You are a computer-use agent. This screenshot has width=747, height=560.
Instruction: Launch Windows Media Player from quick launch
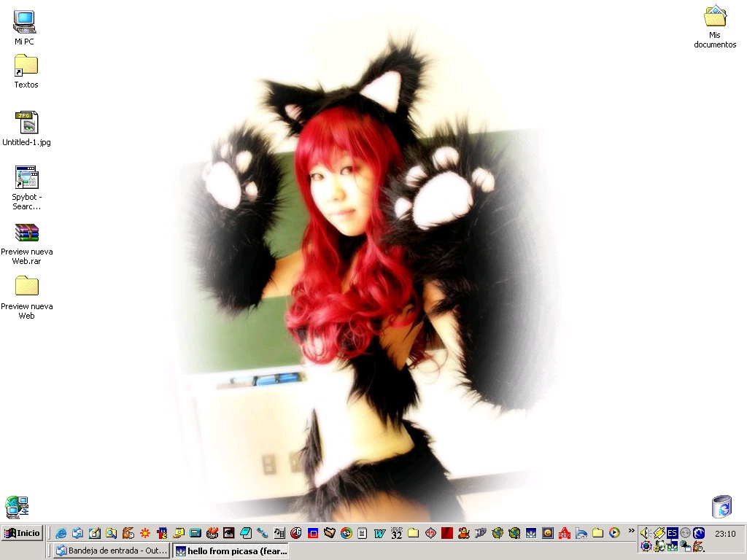click(614, 533)
